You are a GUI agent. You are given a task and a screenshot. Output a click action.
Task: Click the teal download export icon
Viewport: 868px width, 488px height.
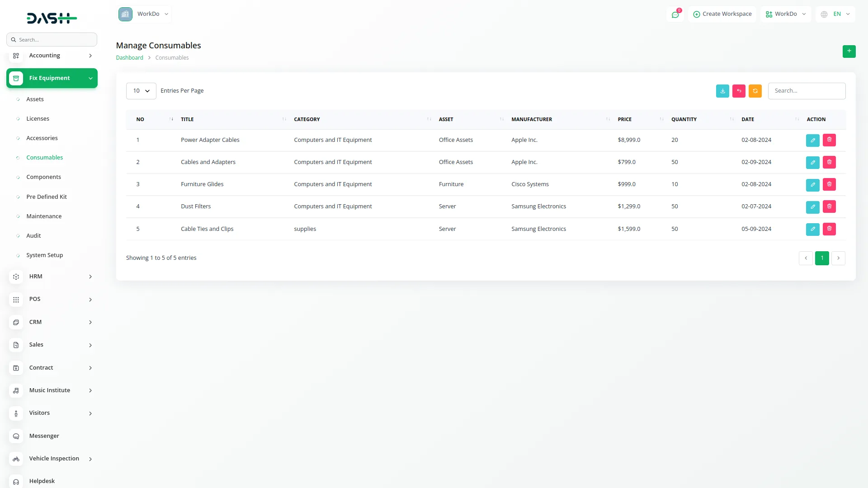[x=722, y=91]
